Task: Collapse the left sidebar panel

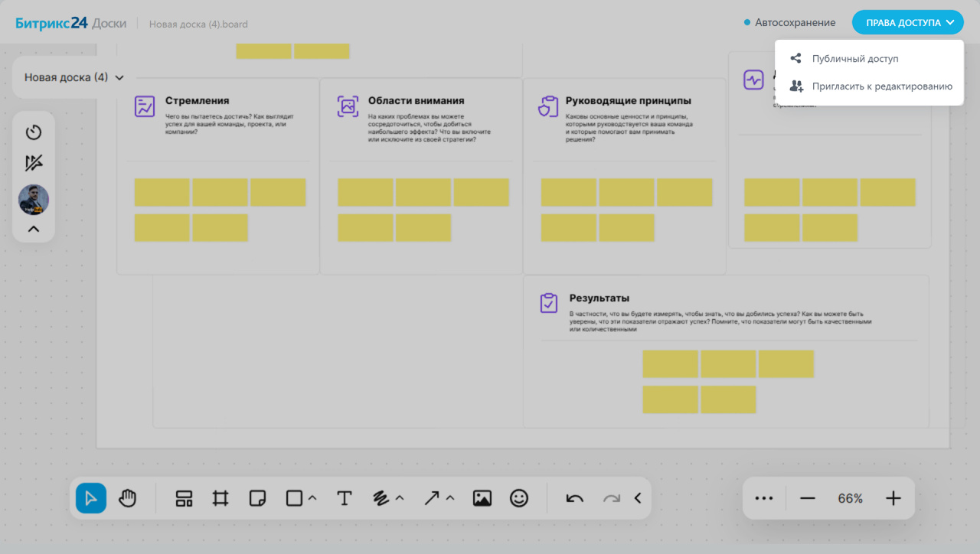Action: point(34,229)
